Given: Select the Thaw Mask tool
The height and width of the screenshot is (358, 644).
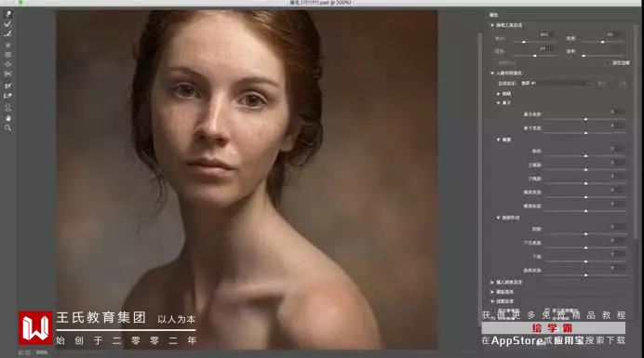Looking at the screenshot, I should click(x=7, y=96).
